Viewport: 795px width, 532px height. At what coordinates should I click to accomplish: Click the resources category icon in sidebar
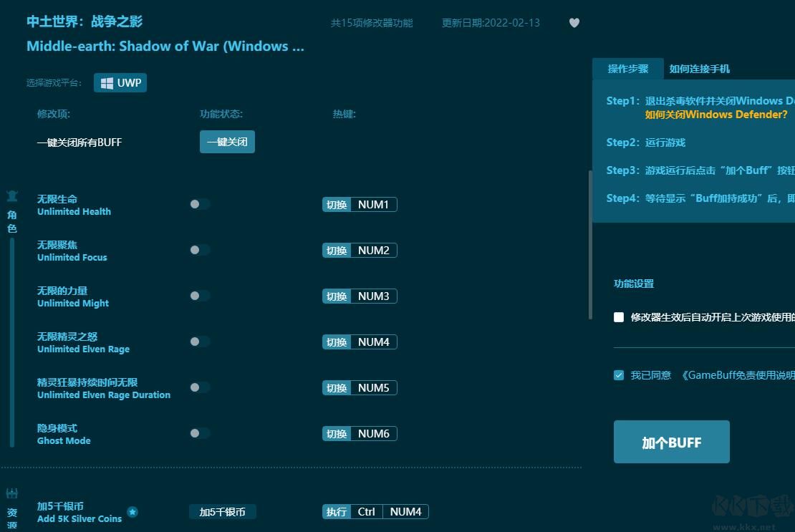coord(12,493)
